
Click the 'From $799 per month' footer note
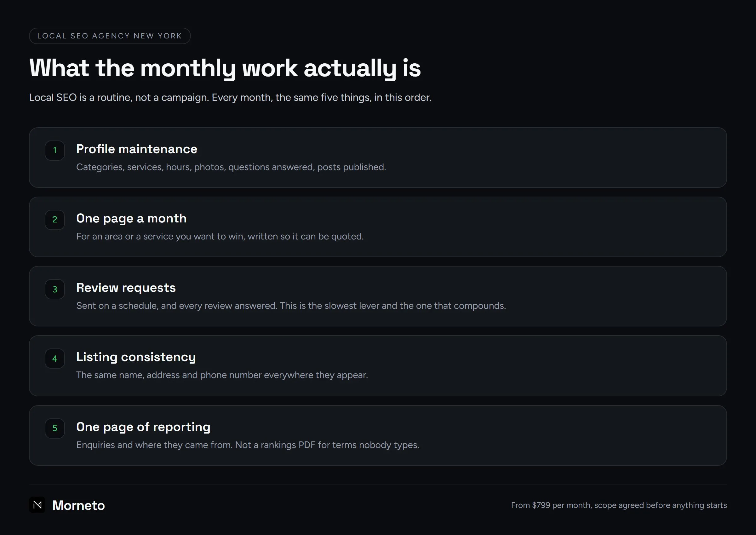[619, 505]
